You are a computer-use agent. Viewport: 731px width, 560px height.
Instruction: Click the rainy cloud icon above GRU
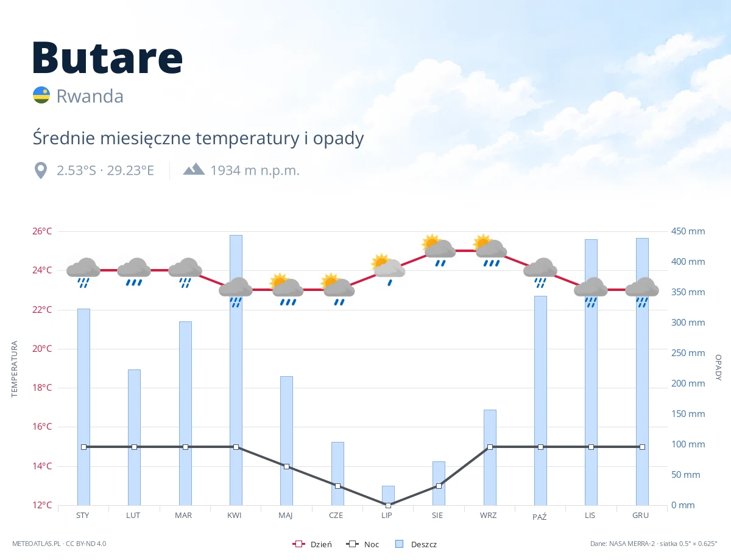642,292
